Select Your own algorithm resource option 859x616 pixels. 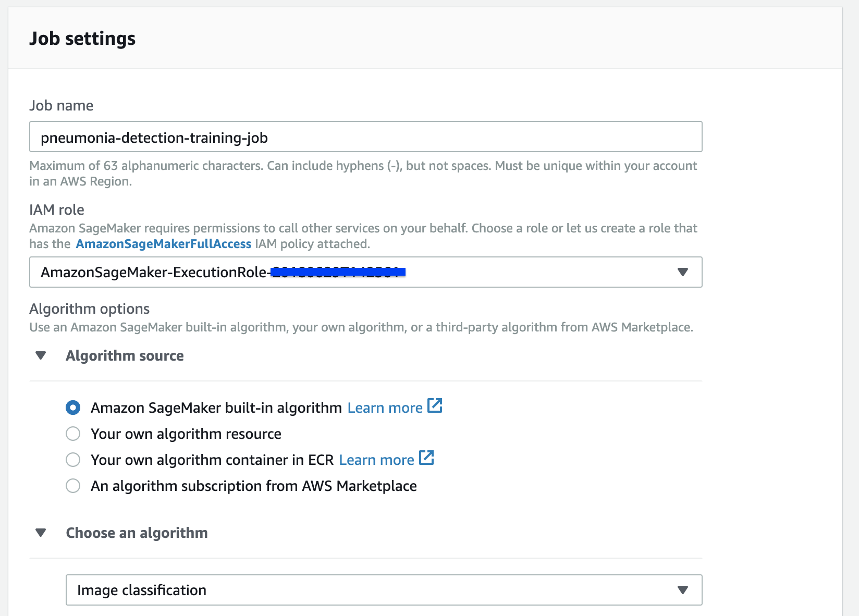[x=73, y=434]
